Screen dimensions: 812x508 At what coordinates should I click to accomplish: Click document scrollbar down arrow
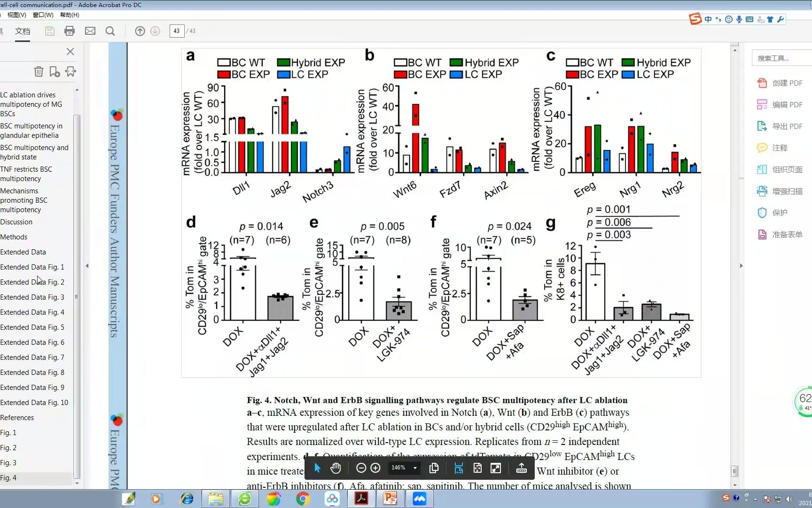point(734,485)
